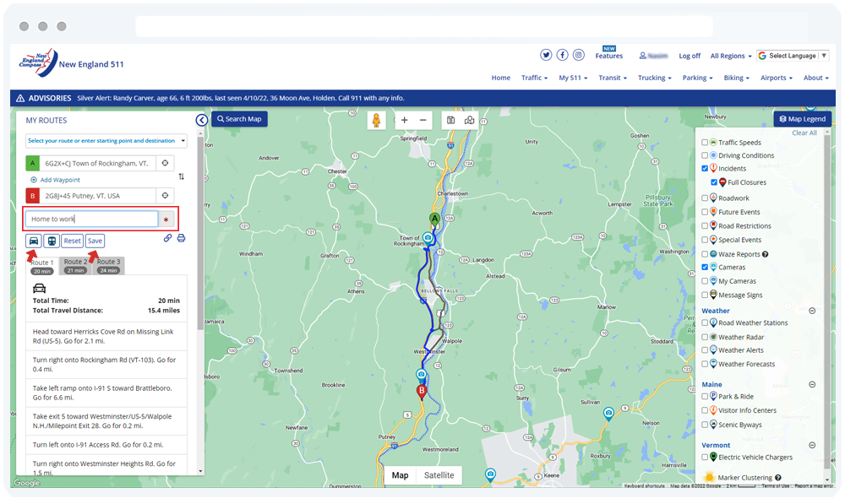Click the Map Legend button

pyautogui.click(x=803, y=119)
